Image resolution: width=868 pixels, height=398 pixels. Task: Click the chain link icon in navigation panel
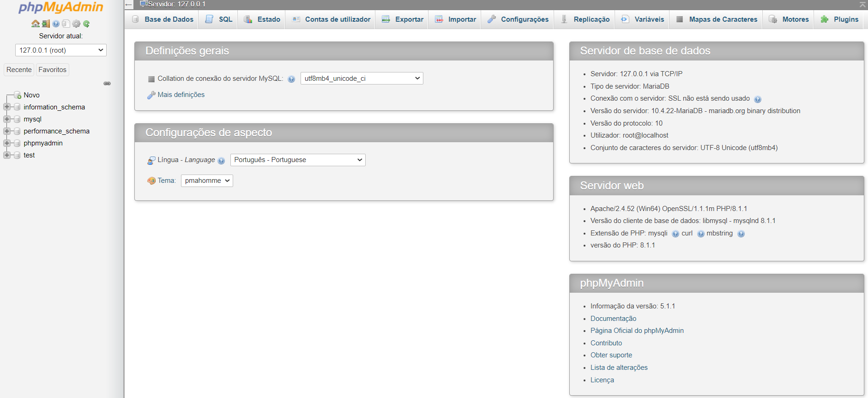tap(107, 84)
